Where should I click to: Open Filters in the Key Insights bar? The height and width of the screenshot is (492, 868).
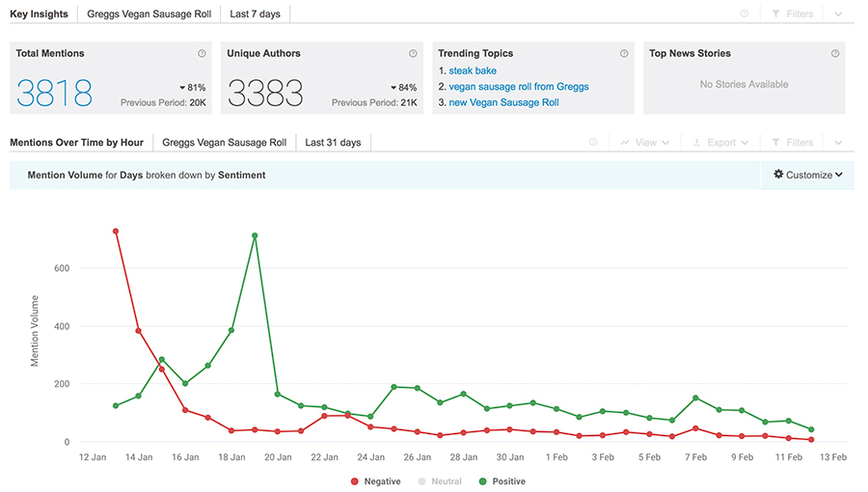[x=791, y=14]
